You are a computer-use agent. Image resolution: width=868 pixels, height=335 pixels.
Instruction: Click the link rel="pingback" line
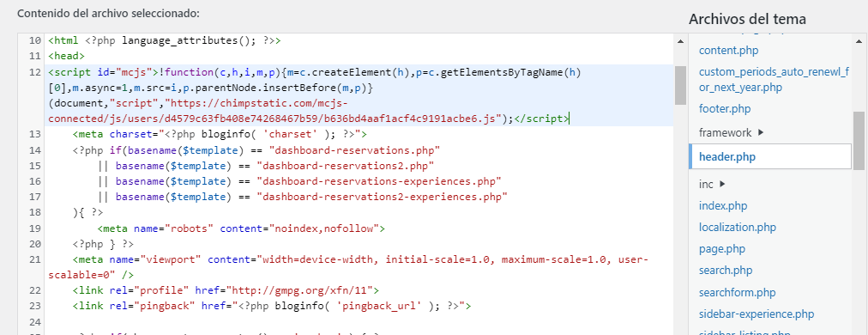272,306
